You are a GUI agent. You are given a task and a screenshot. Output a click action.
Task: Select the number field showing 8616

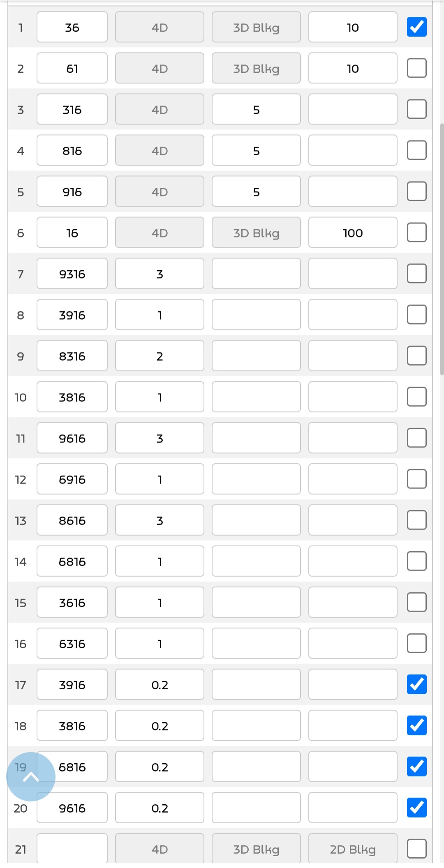click(x=72, y=520)
